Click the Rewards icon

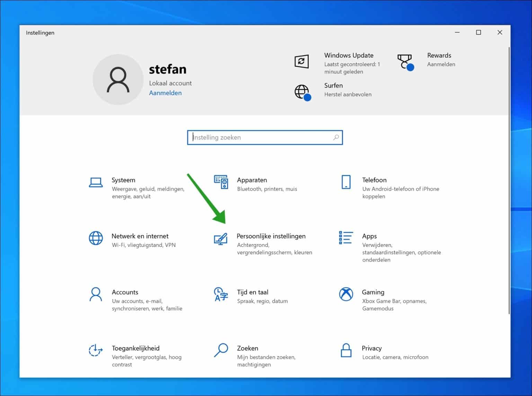tap(405, 62)
